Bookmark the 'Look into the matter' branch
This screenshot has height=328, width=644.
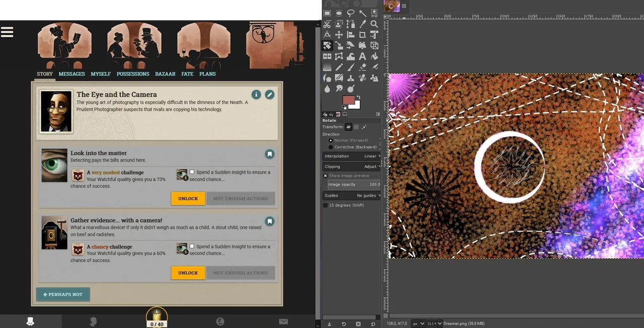coord(270,154)
